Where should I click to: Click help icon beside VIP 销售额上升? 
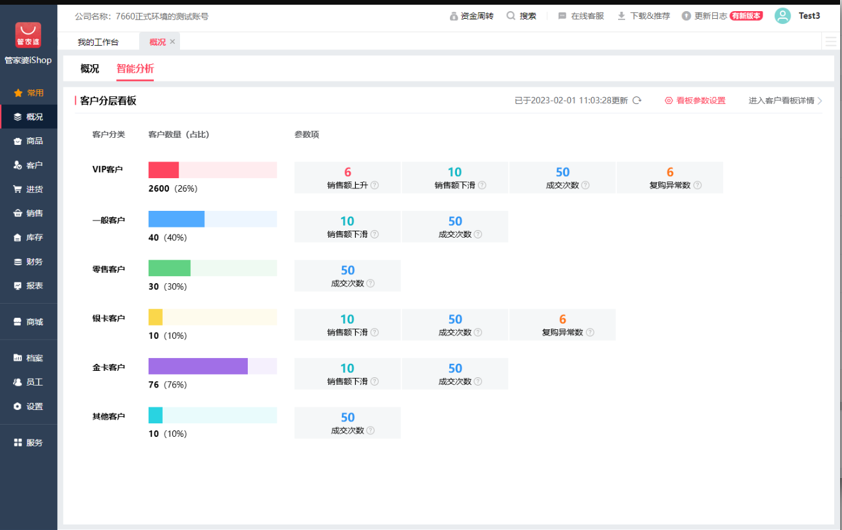[375, 185]
